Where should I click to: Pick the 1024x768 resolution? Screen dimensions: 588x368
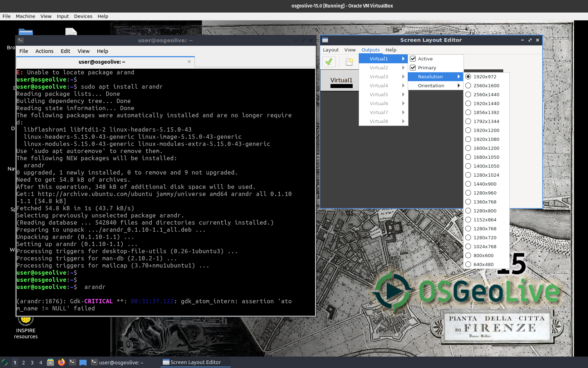coord(486,246)
